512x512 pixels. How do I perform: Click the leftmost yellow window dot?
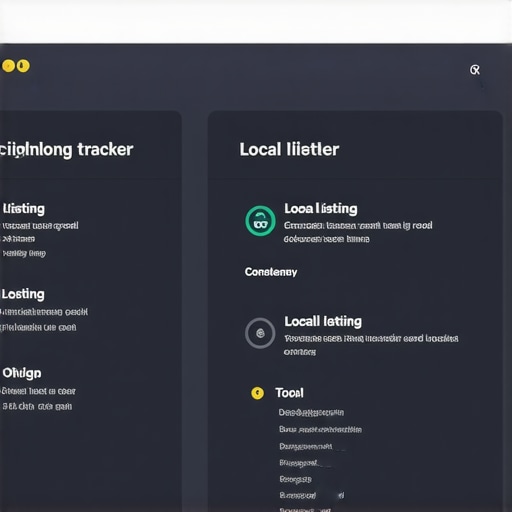[8, 66]
